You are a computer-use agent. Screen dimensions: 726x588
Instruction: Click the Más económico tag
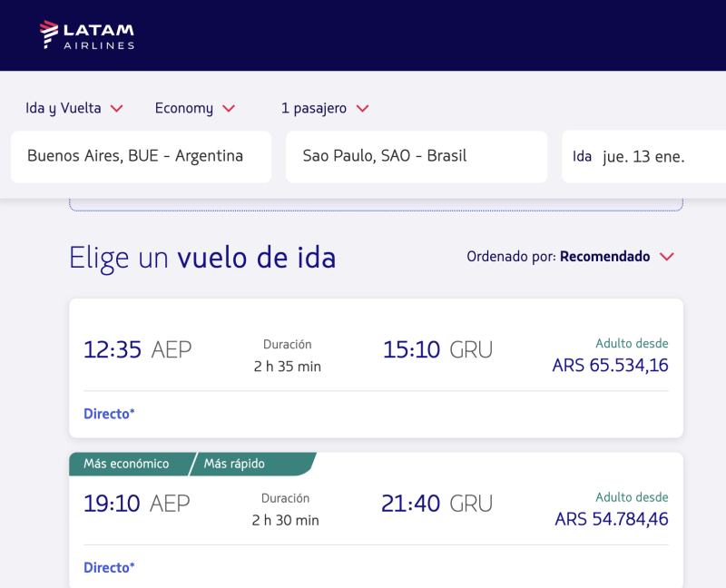pos(126,464)
